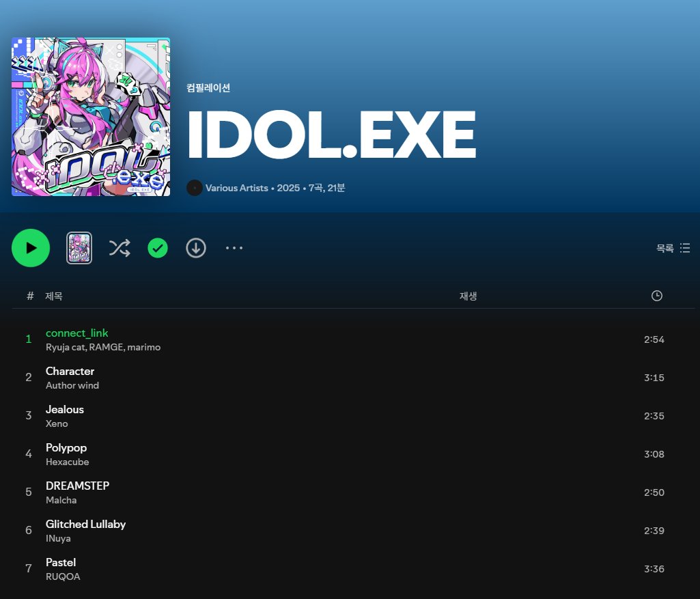
Task: Open artist RUQOA
Action: tap(63, 576)
